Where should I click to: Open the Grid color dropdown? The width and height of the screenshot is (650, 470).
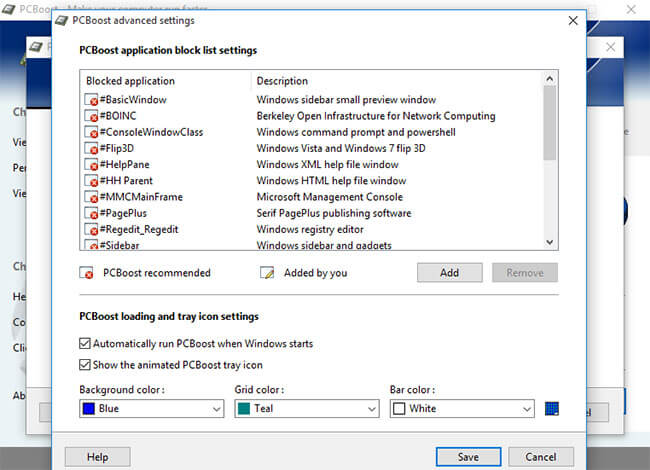pyautogui.click(x=307, y=409)
